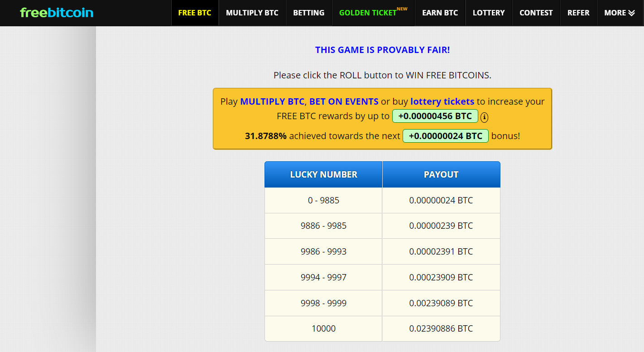Open the lottery tickets link
The height and width of the screenshot is (352, 644).
[442, 101]
